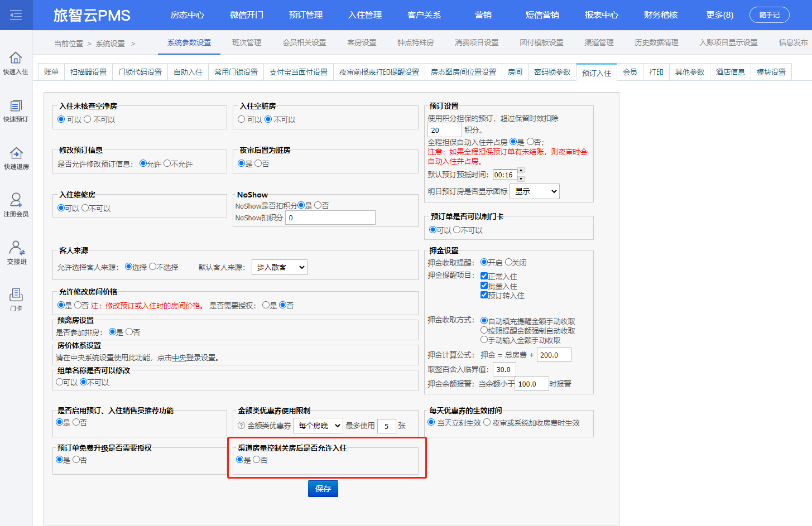Click 取整百舍入临界值 field 30.0
This screenshot has height=526, width=812.
click(505, 369)
